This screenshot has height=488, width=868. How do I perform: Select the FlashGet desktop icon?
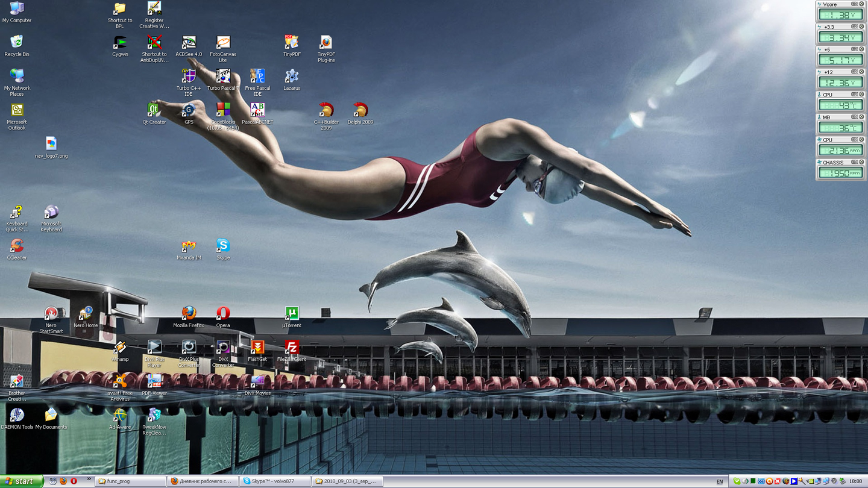tap(257, 348)
